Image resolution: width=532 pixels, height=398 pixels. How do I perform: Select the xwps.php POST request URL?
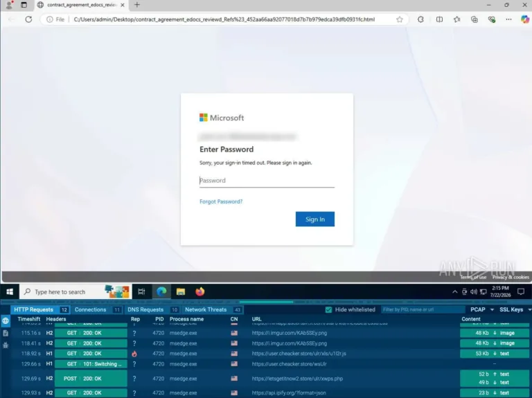[297, 379]
